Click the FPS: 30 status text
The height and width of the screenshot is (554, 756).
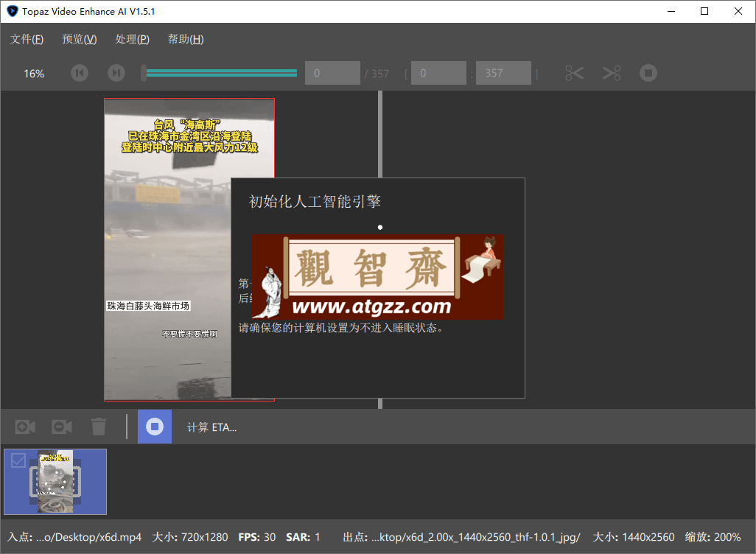[x=257, y=537]
